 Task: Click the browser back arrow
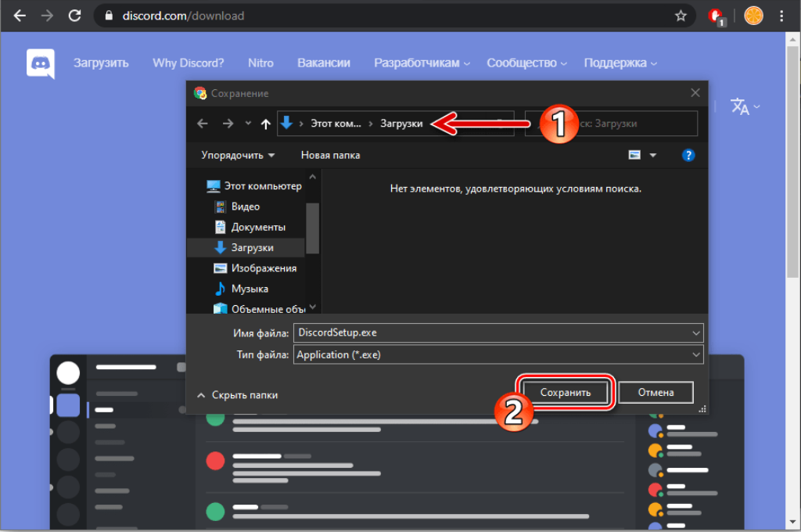pos(20,16)
